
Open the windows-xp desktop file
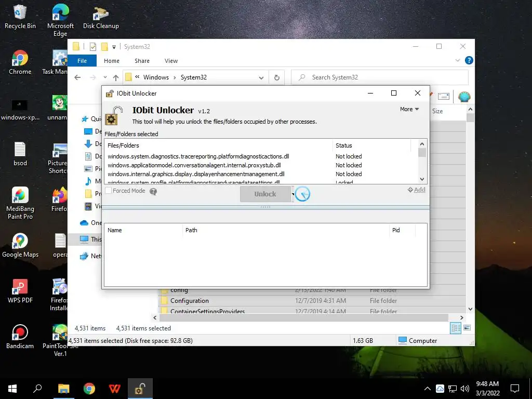coord(20,109)
